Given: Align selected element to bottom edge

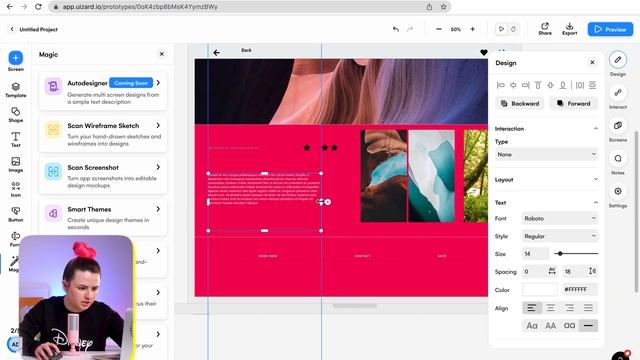Looking at the screenshot, I should click(x=563, y=85).
